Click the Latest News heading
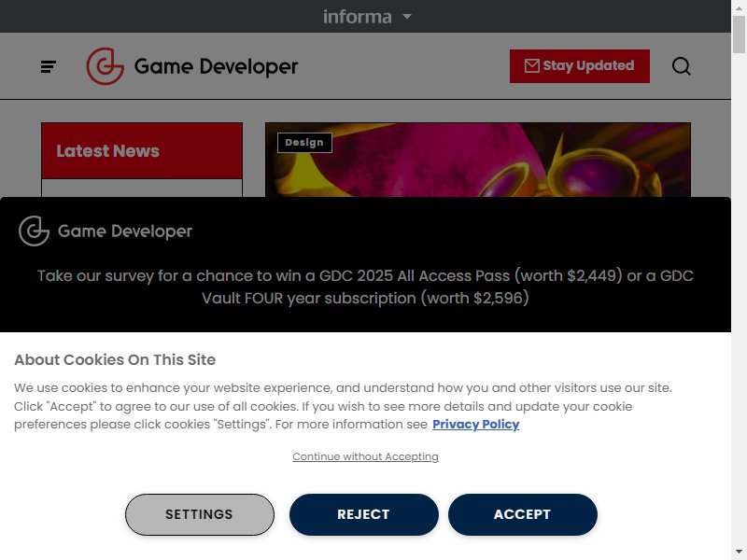The width and height of the screenshot is (747, 560). pyautogui.click(x=107, y=151)
